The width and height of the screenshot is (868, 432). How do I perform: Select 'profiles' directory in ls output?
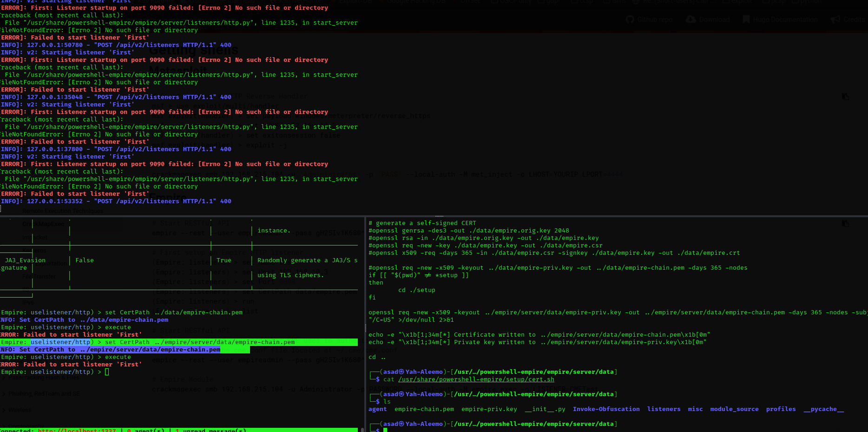coord(781,409)
